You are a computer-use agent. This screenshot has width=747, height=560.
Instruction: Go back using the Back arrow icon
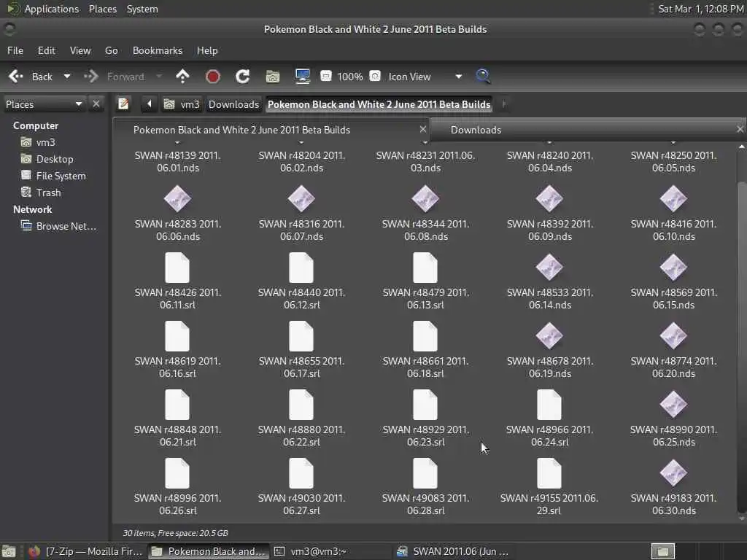coord(16,77)
